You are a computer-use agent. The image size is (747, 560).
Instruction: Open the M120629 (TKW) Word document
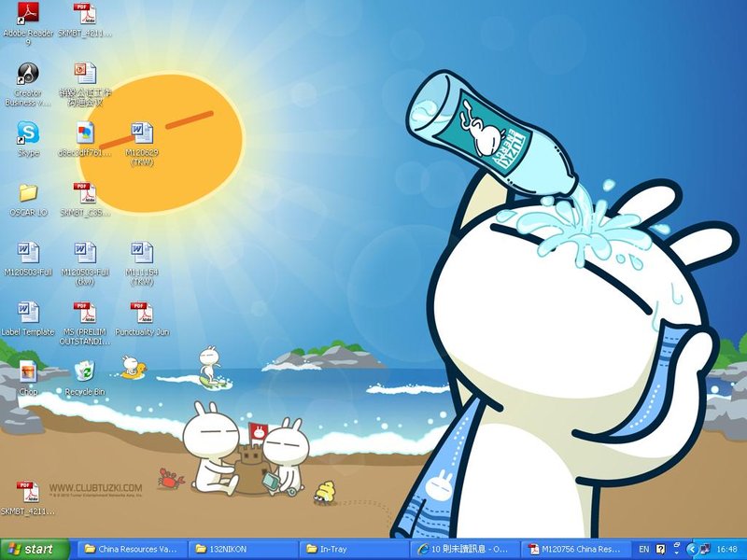[142, 144]
